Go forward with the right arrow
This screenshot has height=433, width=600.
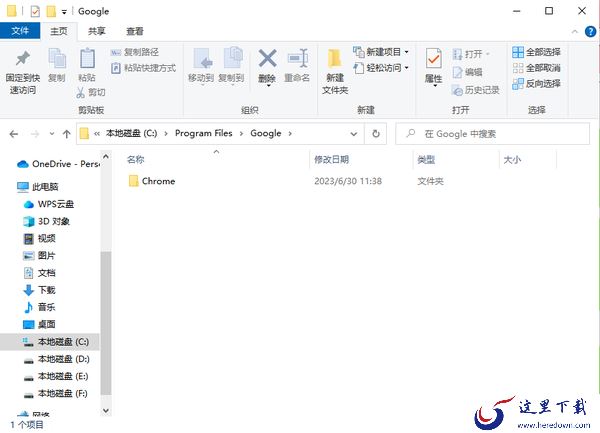point(35,134)
